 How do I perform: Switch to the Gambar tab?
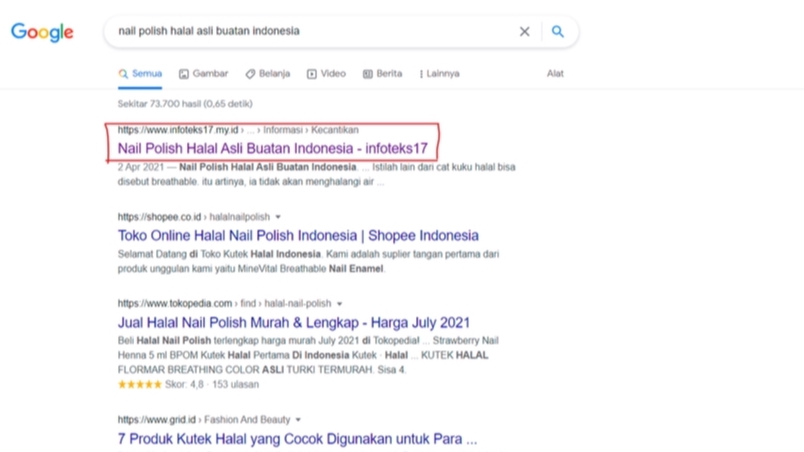click(x=204, y=74)
